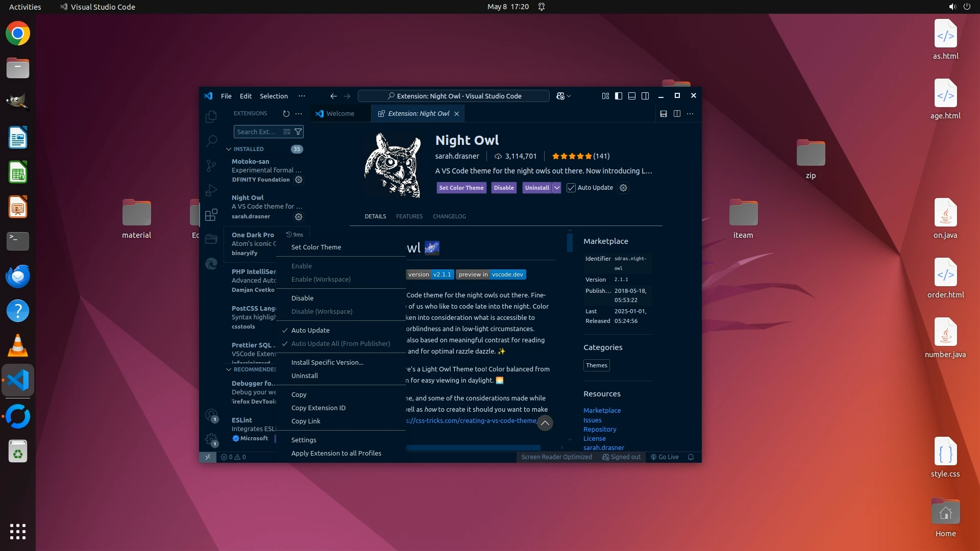Open Run and Debug view icon

[x=211, y=190]
